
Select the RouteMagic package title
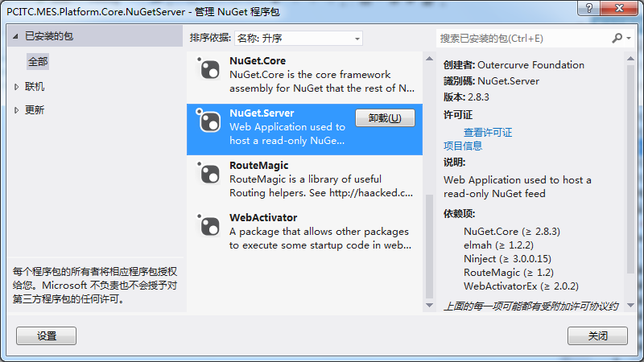click(258, 166)
